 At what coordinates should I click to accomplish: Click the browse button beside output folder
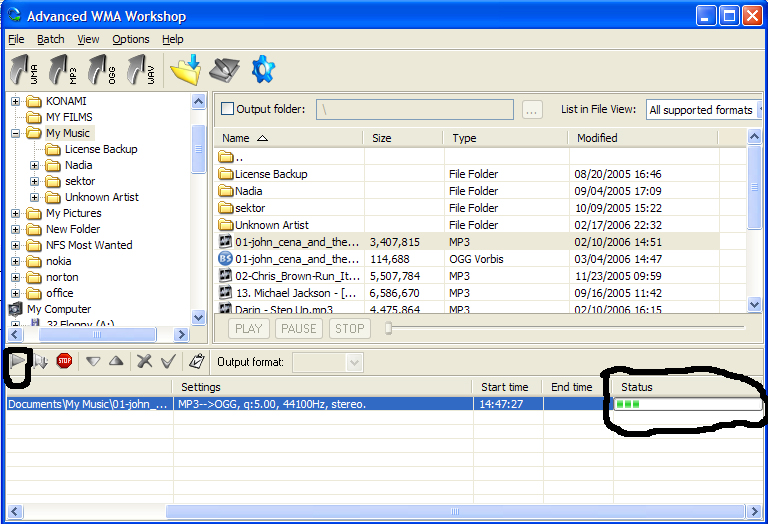[x=532, y=110]
